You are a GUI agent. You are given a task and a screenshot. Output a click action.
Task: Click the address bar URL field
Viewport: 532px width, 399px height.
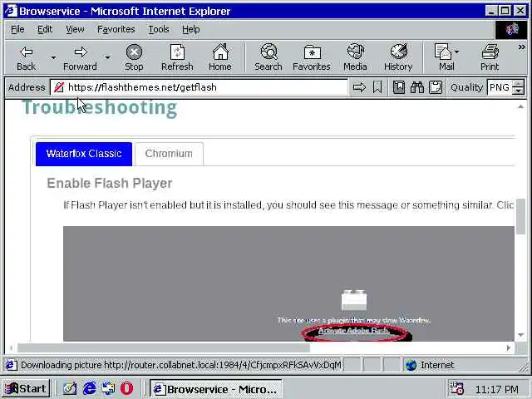[199, 87]
